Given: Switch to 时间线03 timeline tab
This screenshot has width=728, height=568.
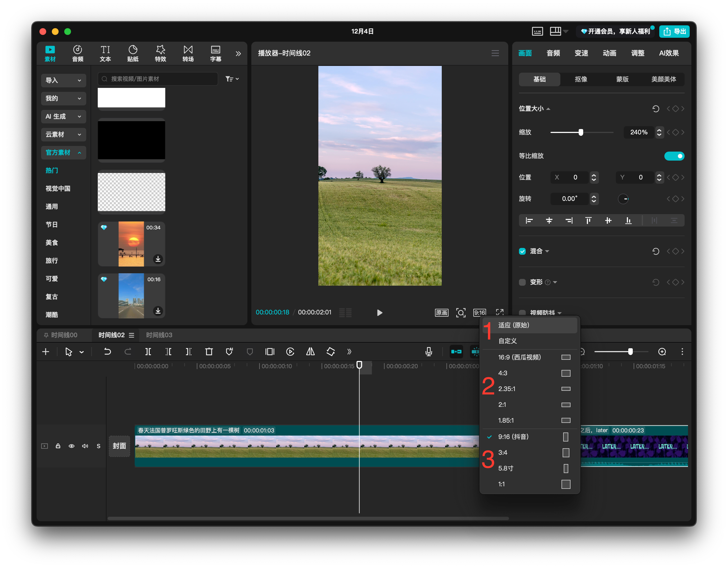Looking at the screenshot, I should [x=159, y=335].
